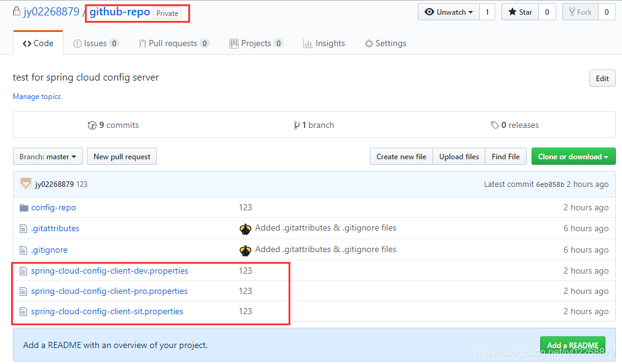
Task: Open .gitattributes commit message link
Action: tap(325, 228)
